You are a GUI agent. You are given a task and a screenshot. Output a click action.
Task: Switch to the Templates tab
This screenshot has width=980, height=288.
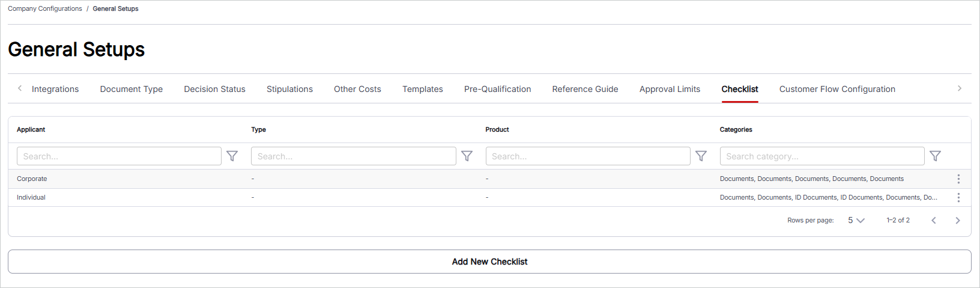click(423, 89)
